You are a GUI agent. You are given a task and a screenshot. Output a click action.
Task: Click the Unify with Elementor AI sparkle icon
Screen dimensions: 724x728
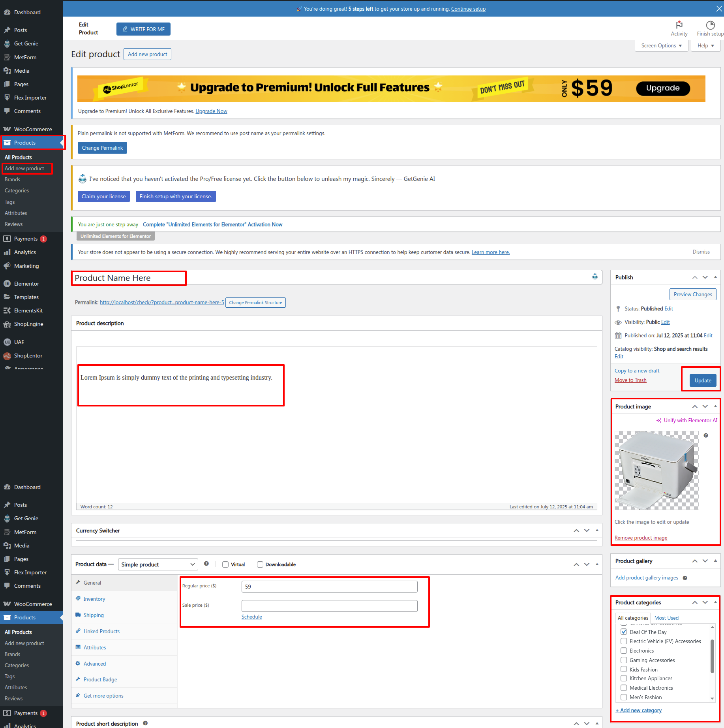click(x=659, y=420)
